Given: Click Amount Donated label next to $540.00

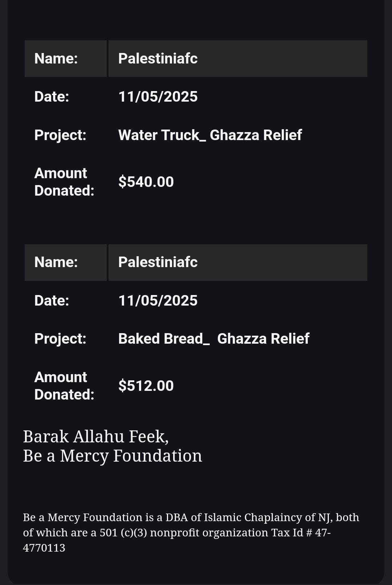Looking at the screenshot, I should [x=64, y=182].
